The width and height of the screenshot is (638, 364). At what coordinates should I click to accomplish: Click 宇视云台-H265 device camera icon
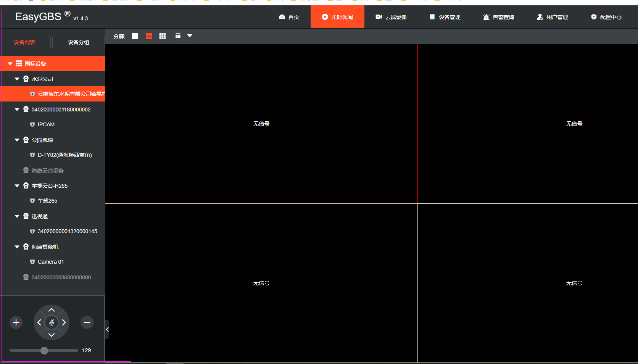pos(26,186)
